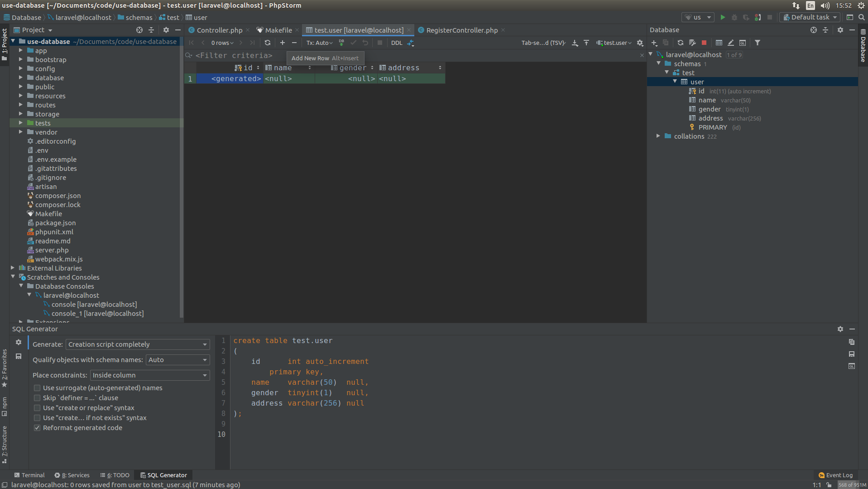The image size is (868, 489).
Task: Collapse the user table in Database panel
Action: pos(675,82)
